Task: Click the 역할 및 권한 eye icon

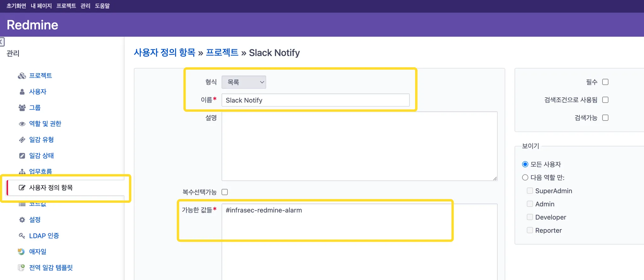Action: click(22, 124)
